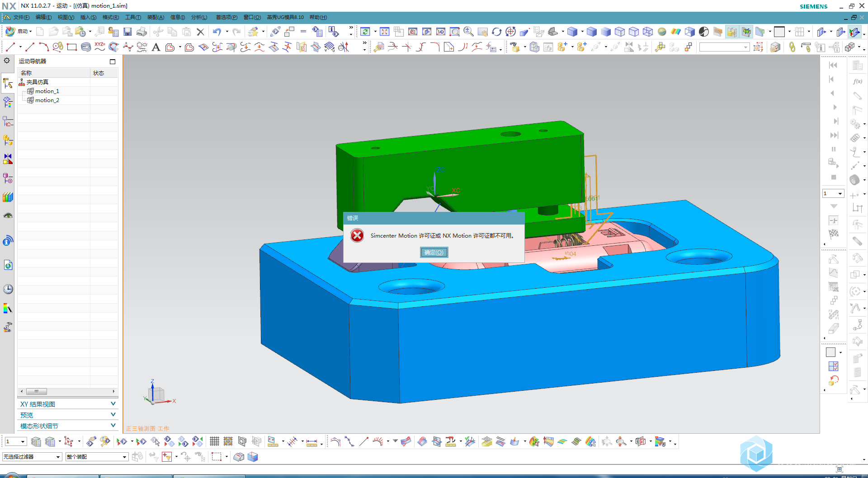The width and height of the screenshot is (868, 478).
Task: Open the Undo history dropdown arrow
Action: point(227,32)
